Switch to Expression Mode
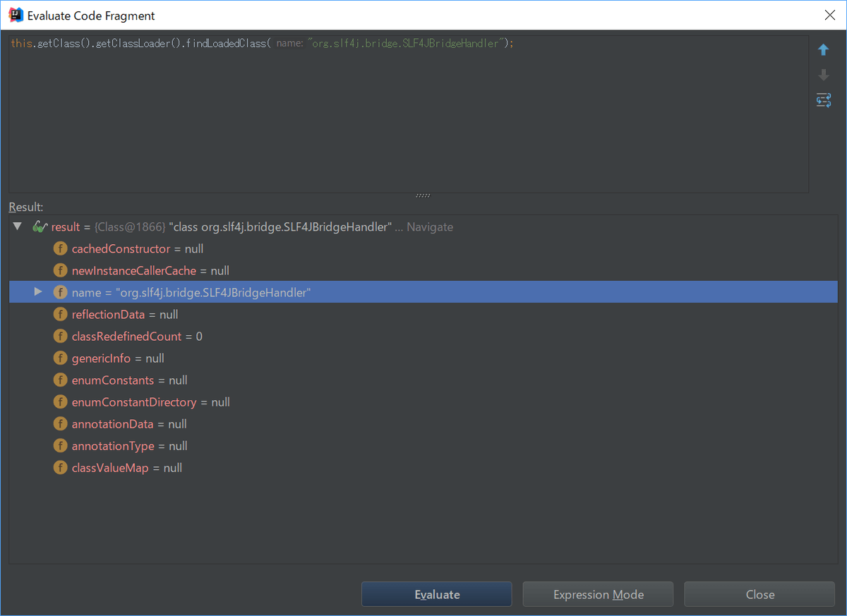This screenshot has width=847, height=616. (x=598, y=594)
